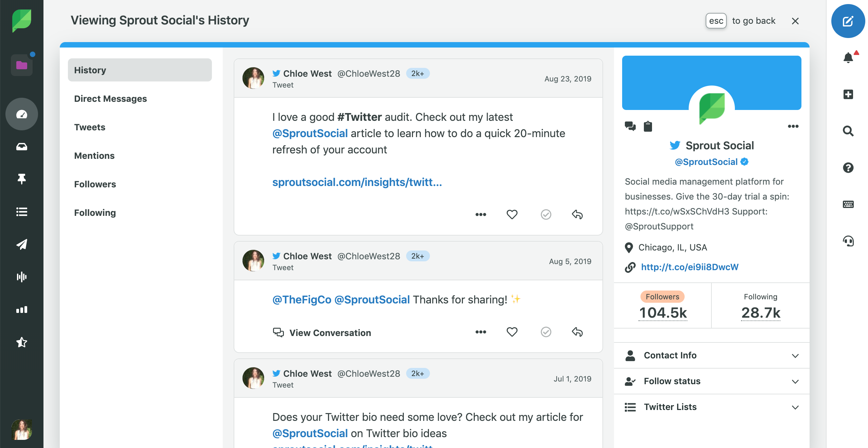Select the Mentions tab
The width and height of the screenshot is (868, 448).
point(94,156)
